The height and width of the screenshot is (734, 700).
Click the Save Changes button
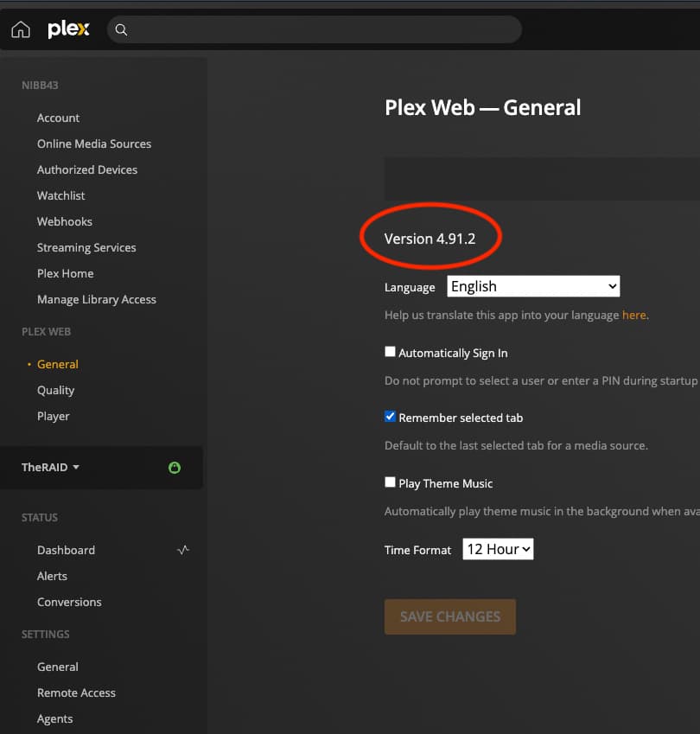(450, 616)
